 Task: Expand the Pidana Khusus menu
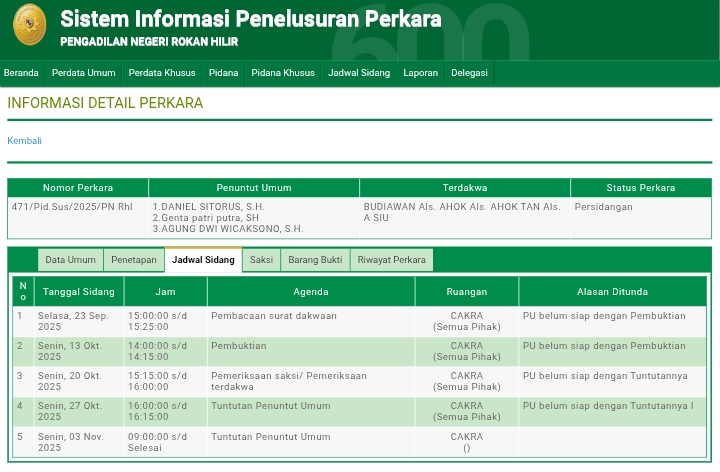click(x=283, y=73)
